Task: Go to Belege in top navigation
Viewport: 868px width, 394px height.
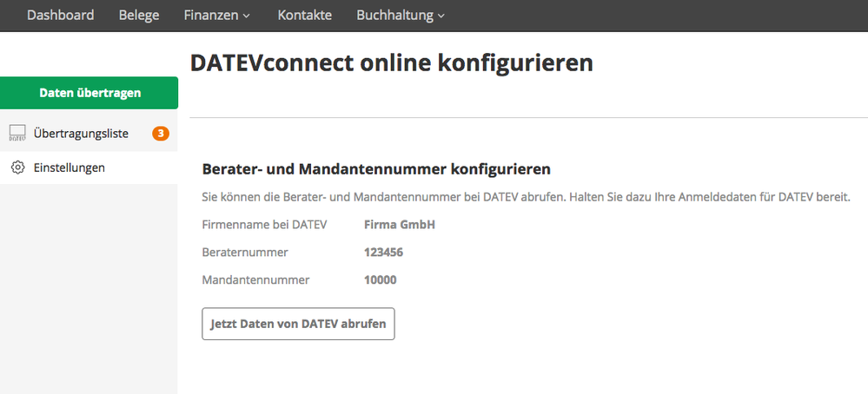Action: pyautogui.click(x=139, y=15)
